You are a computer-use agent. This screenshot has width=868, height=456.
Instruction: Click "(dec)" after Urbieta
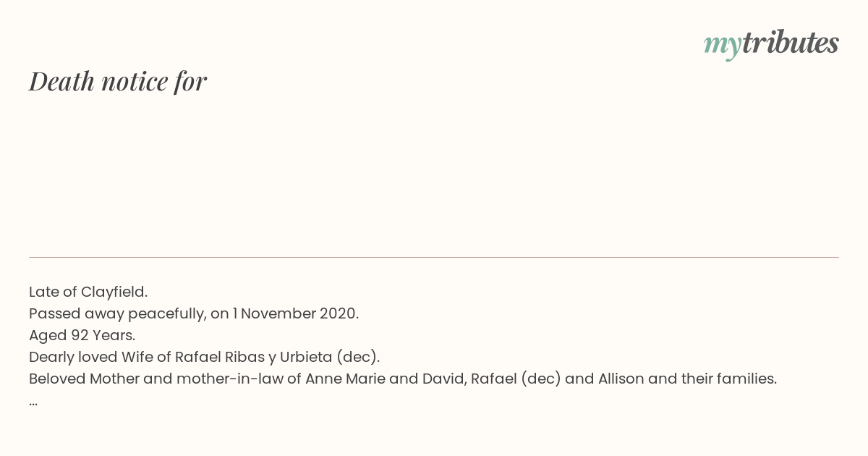(x=357, y=357)
